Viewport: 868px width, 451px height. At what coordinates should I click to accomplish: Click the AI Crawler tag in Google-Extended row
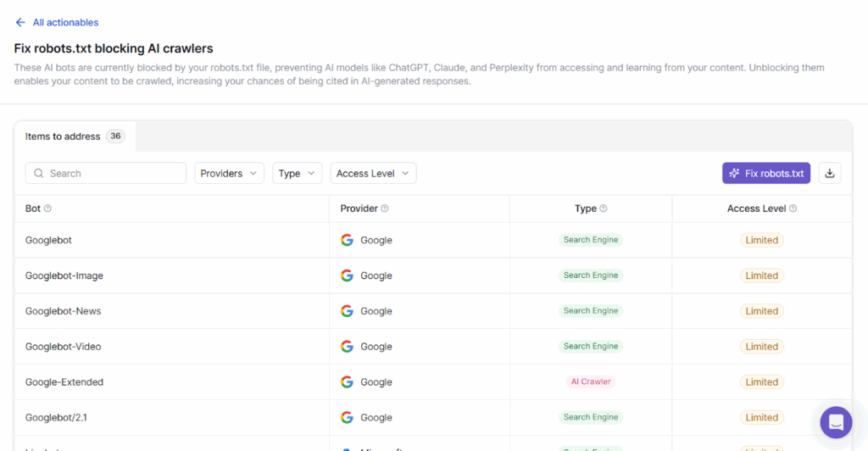tap(591, 381)
